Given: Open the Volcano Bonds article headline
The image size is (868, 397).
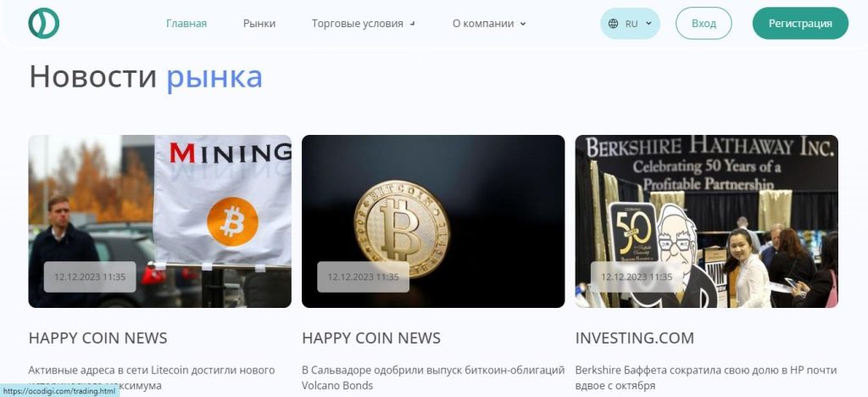Looking at the screenshot, I should coord(433,377).
